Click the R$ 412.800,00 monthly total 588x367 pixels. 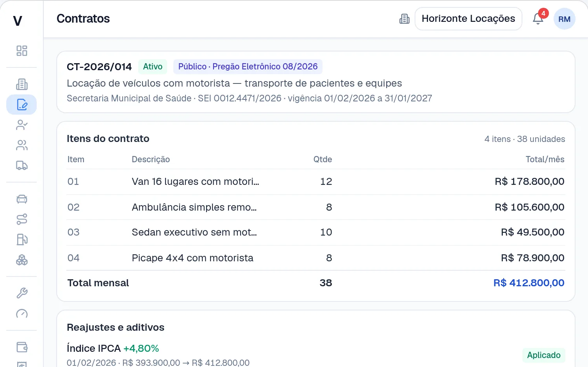pos(529,283)
